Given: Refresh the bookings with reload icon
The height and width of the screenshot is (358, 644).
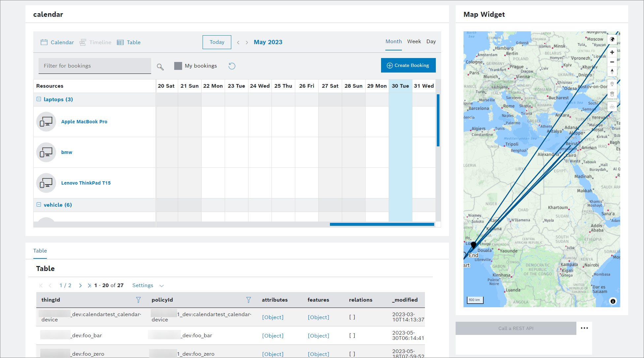Looking at the screenshot, I should click(x=232, y=66).
